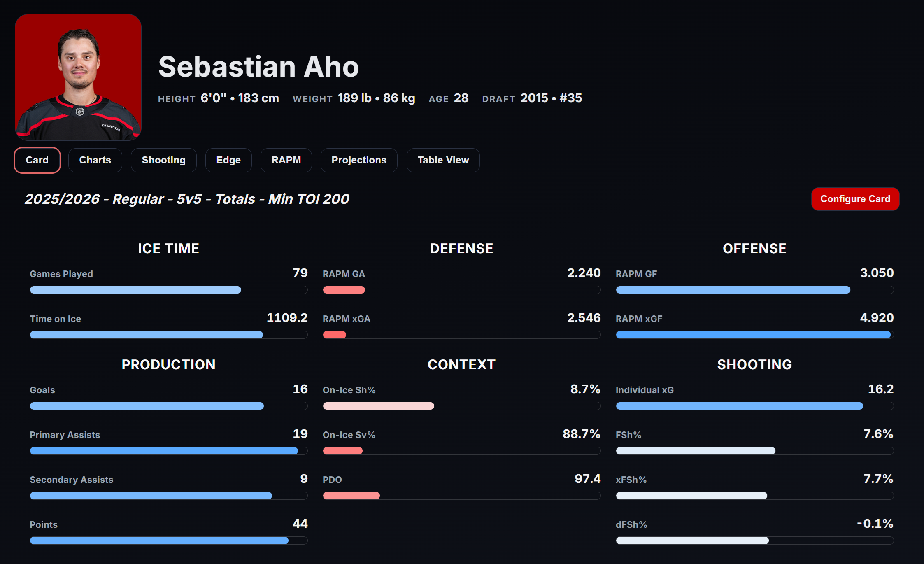Click the RAPM xGF blue bar

754,335
